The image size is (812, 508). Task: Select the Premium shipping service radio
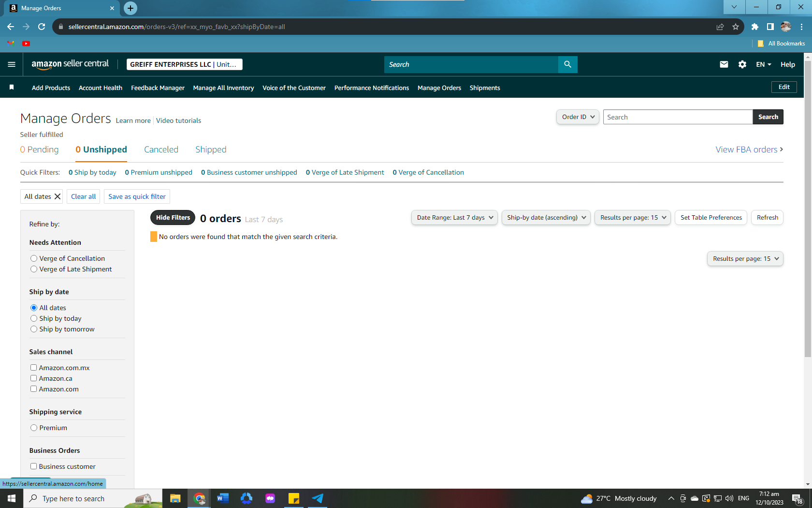pos(34,428)
